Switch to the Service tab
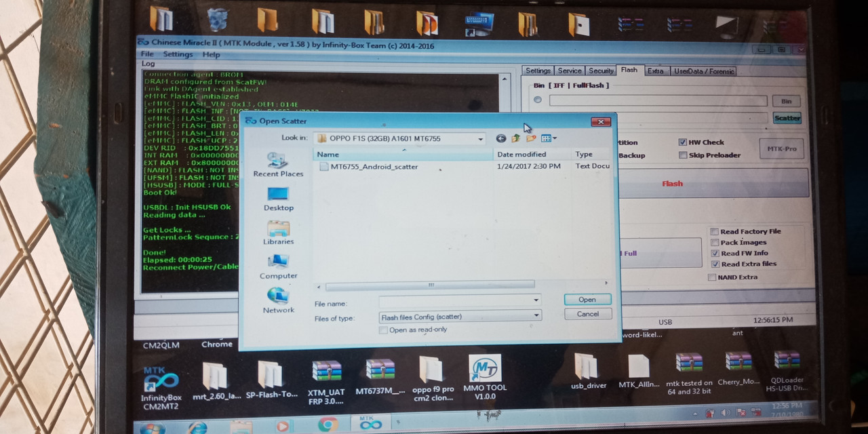Image resolution: width=868 pixels, height=434 pixels. pos(570,71)
